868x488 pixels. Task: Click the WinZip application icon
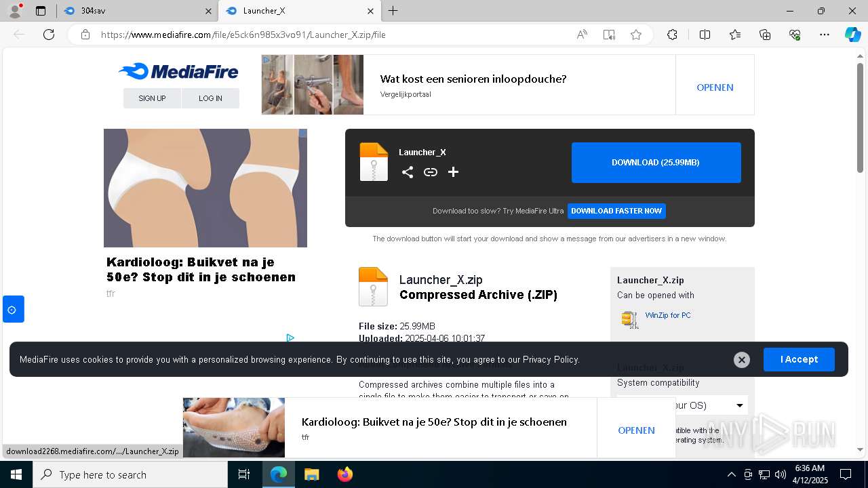[x=630, y=319]
